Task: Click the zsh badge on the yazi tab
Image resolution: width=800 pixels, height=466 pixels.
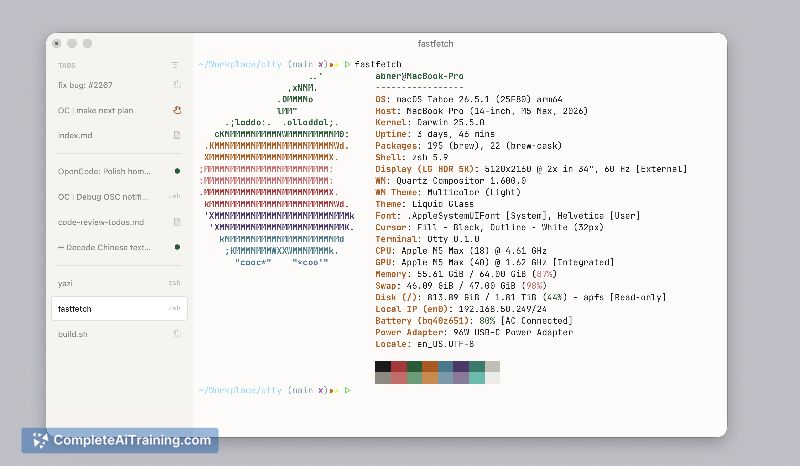Action: pos(174,283)
